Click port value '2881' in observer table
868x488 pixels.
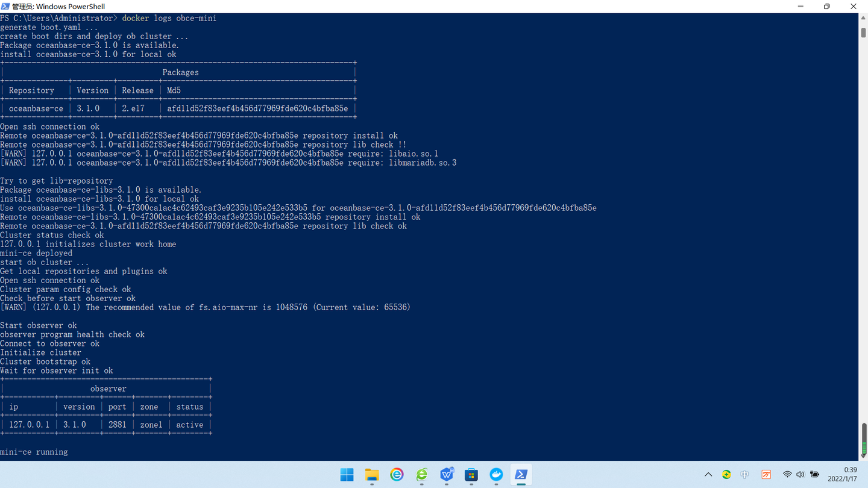tap(118, 425)
